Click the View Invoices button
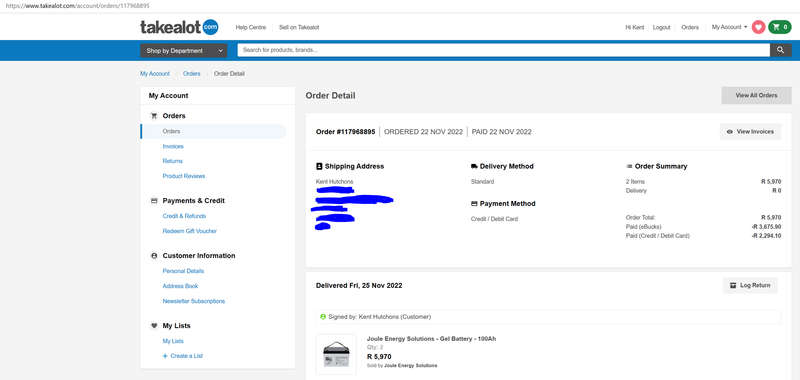Image resolution: width=800 pixels, height=380 pixels. click(750, 132)
